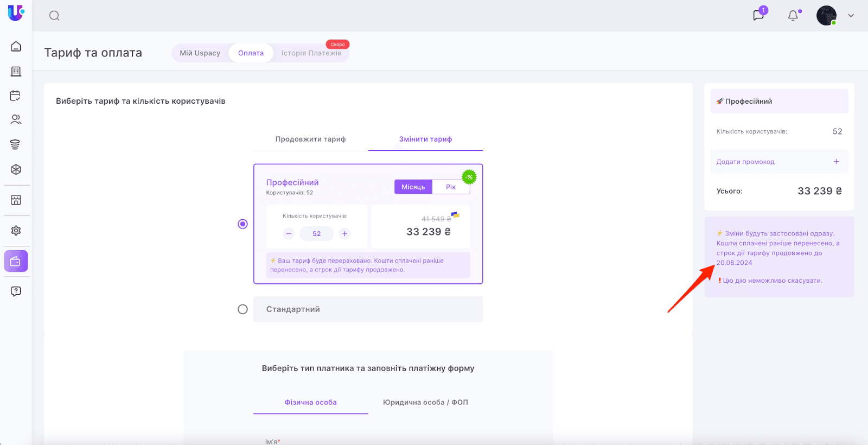
Task: Expand the user profile dropdown arrow
Action: click(x=851, y=16)
